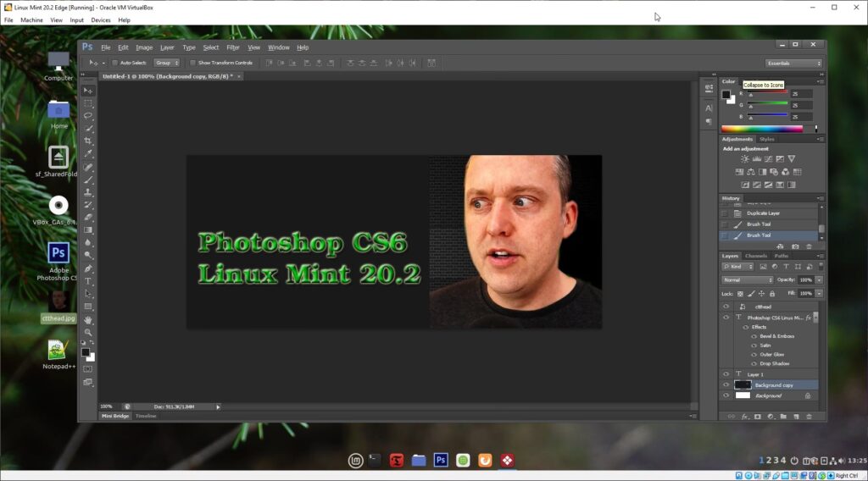Create new snapshot in History panel
The width and height of the screenshot is (868, 481).
pyautogui.click(x=795, y=246)
